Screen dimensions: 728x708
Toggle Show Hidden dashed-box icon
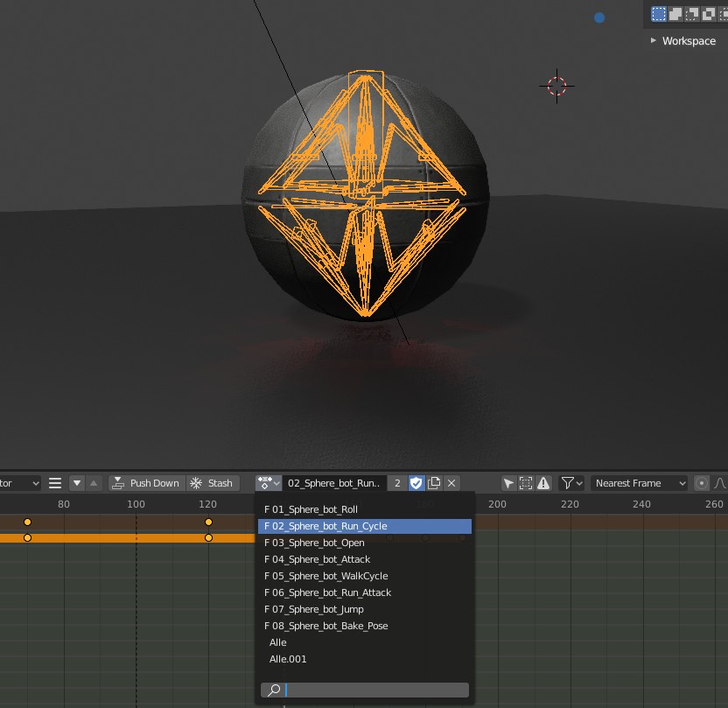[x=526, y=483]
